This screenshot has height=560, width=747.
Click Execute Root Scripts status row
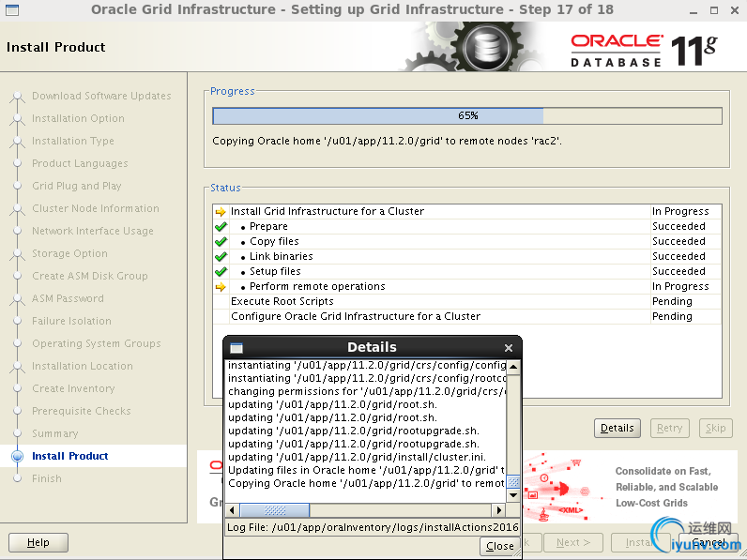(x=467, y=301)
